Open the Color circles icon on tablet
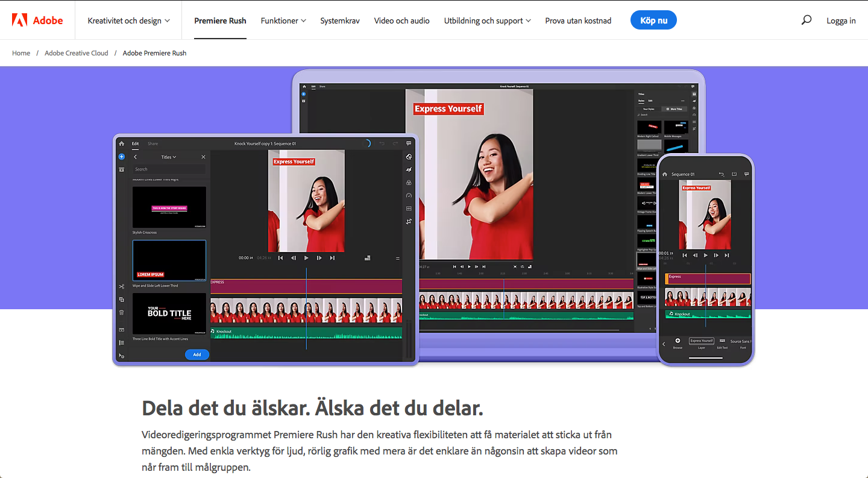868x478 pixels. point(409,183)
